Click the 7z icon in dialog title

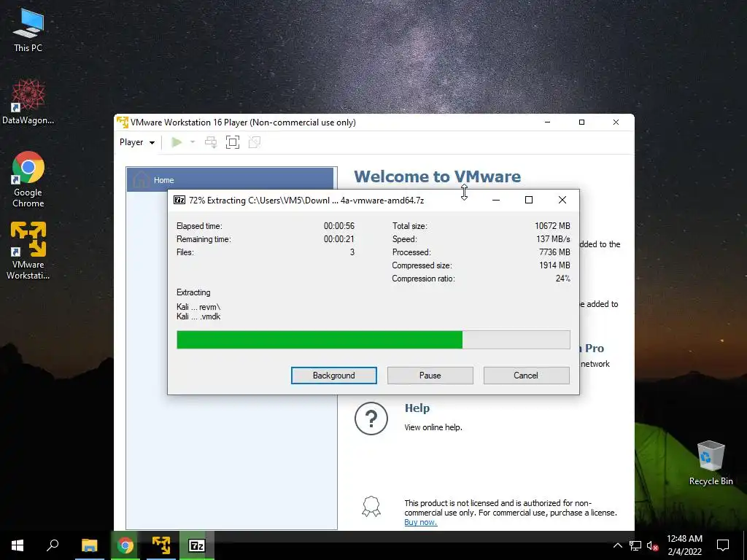click(179, 200)
